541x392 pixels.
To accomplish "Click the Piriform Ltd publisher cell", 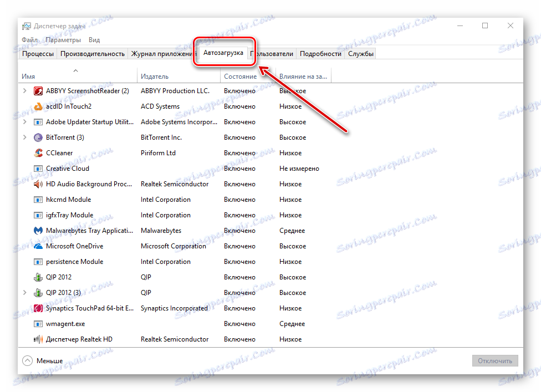I will click(x=158, y=153).
